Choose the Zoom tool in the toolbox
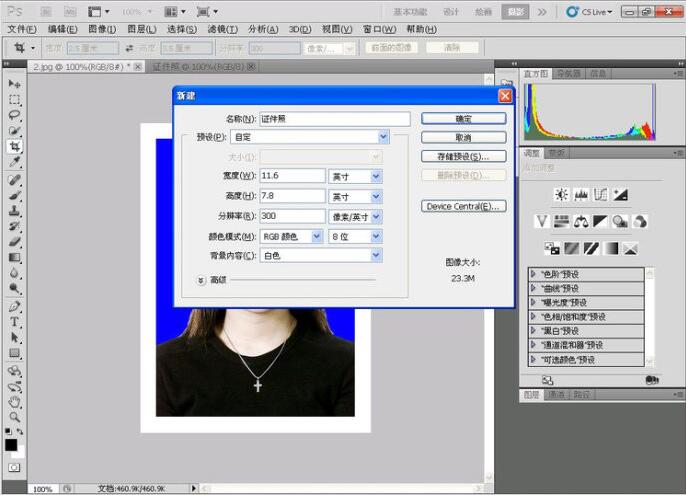Image resolution: width=686 pixels, height=495 pixels. (x=15, y=417)
